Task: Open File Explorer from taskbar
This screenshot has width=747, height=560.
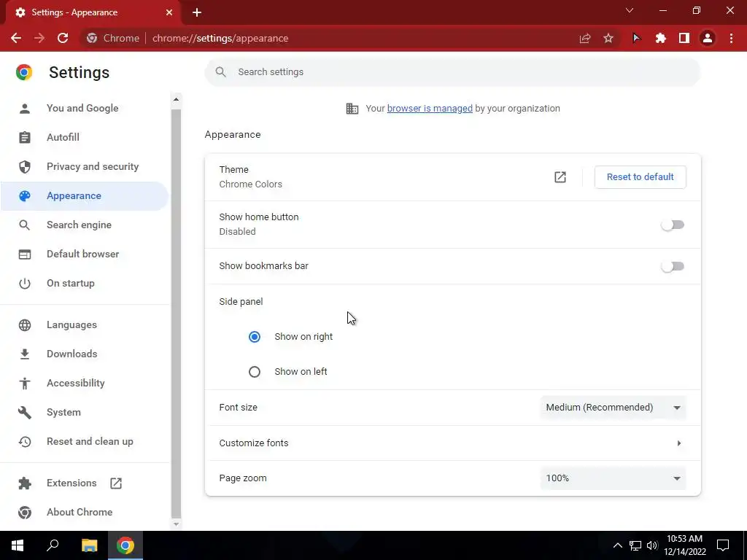Action: (x=89, y=545)
